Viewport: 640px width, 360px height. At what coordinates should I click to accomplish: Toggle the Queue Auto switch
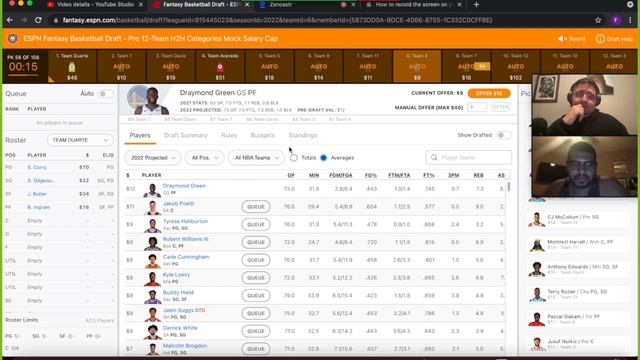[105, 93]
